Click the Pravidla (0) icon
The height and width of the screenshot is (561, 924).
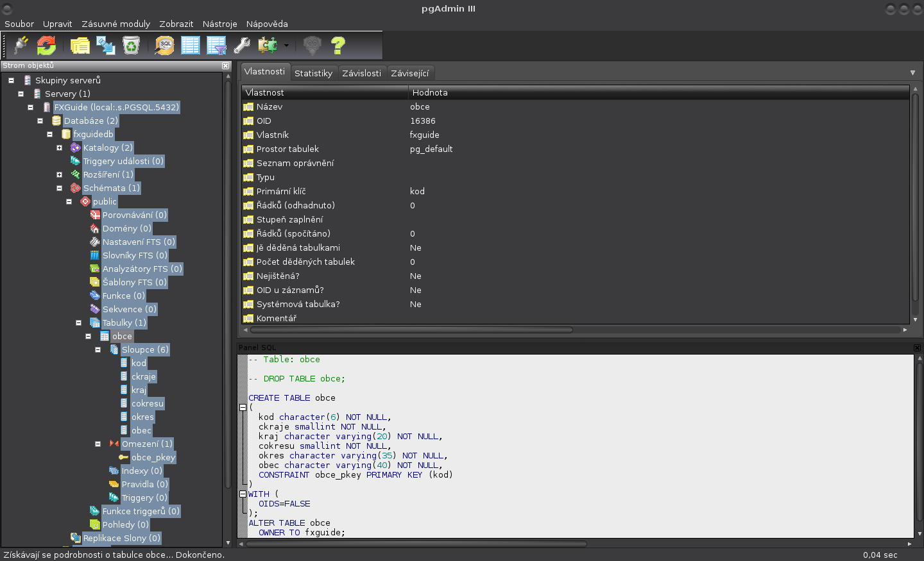[x=114, y=484]
